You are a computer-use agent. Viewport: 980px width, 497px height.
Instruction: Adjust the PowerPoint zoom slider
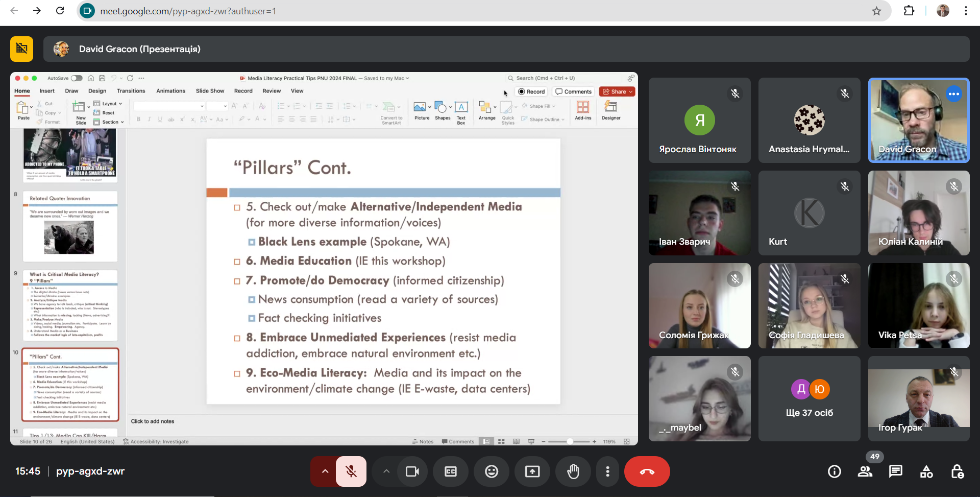(x=569, y=441)
